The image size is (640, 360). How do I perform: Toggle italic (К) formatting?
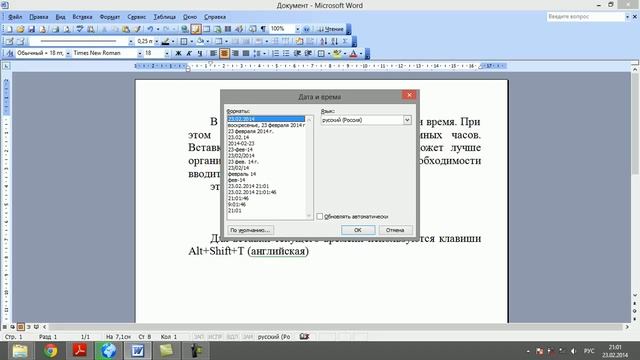coord(189,53)
